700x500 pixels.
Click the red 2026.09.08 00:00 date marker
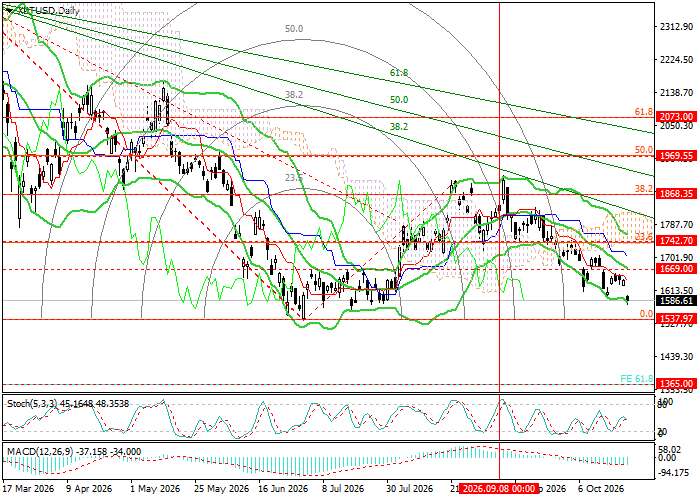(499, 488)
